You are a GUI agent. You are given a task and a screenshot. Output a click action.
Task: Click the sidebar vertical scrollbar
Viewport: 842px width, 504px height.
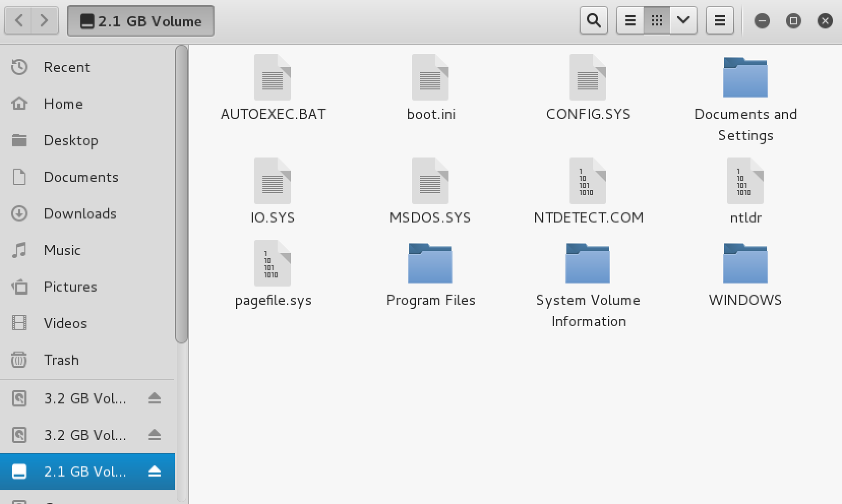point(182,194)
